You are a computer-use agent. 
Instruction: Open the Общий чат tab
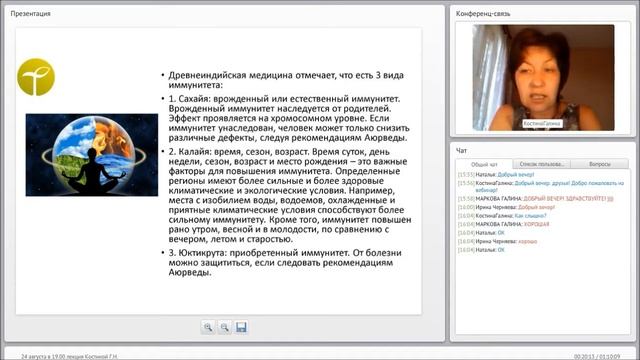pos(484,164)
